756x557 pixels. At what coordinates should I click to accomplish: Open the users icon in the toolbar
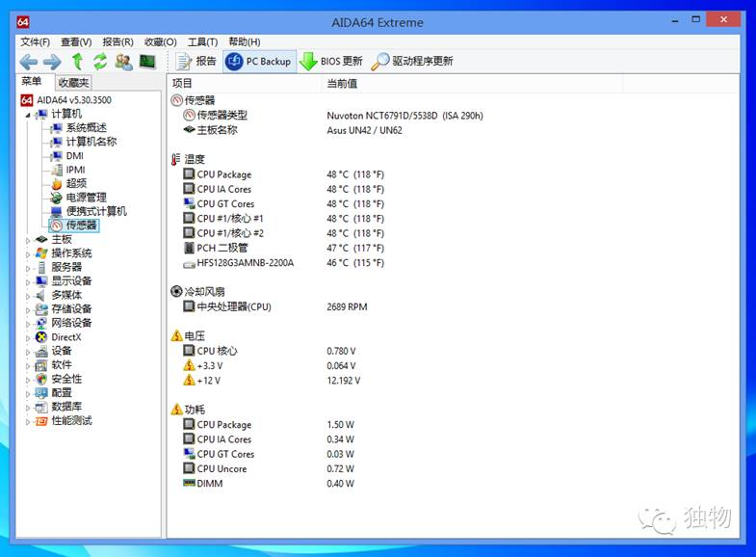click(124, 62)
